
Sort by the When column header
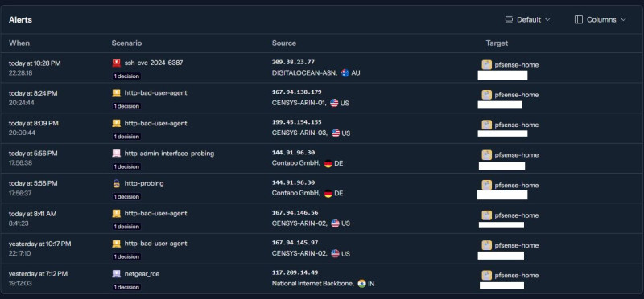coord(19,43)
